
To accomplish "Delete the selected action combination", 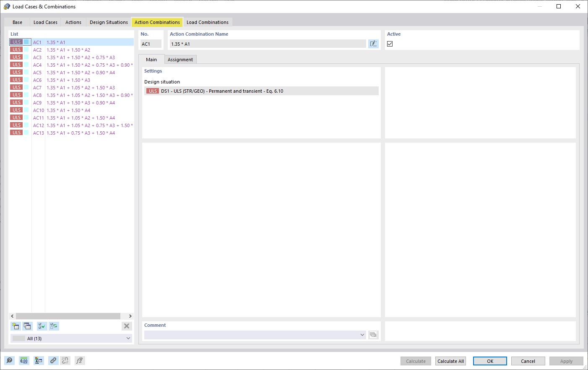I will coord(126,326).
